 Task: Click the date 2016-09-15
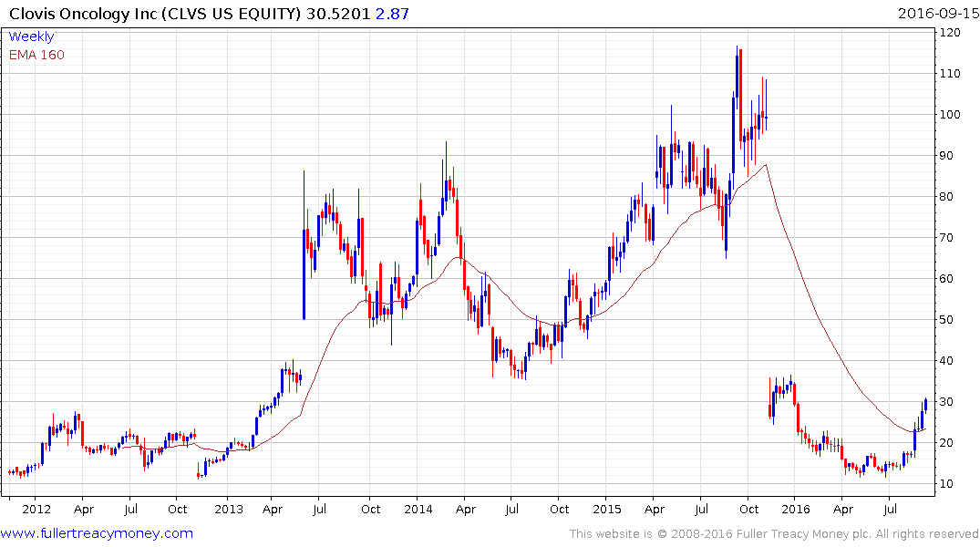pos(938,14)
